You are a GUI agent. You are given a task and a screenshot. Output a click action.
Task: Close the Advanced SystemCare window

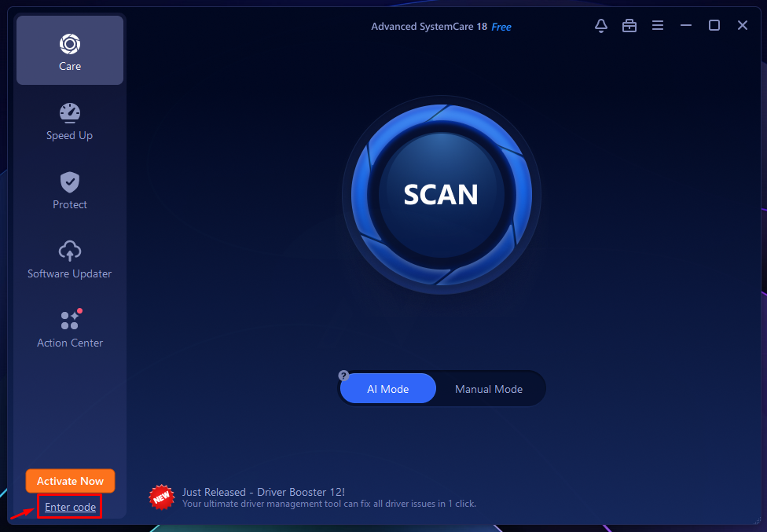point(743,25)
